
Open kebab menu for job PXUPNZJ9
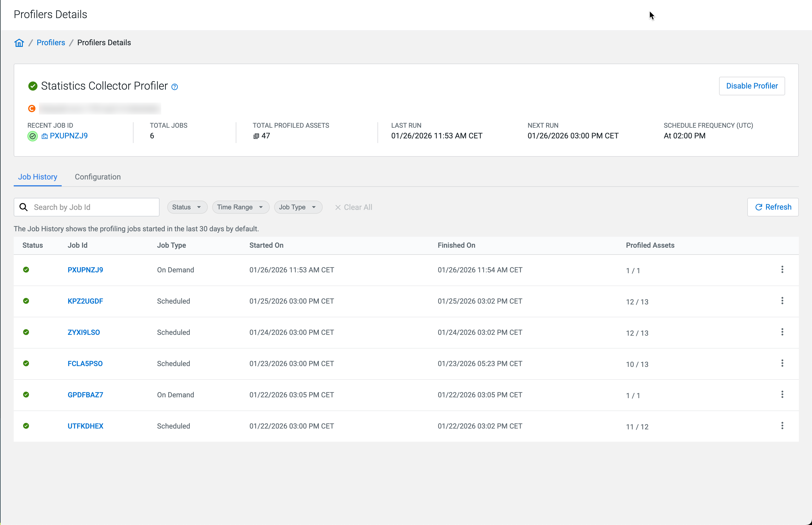tap(782, 270)
